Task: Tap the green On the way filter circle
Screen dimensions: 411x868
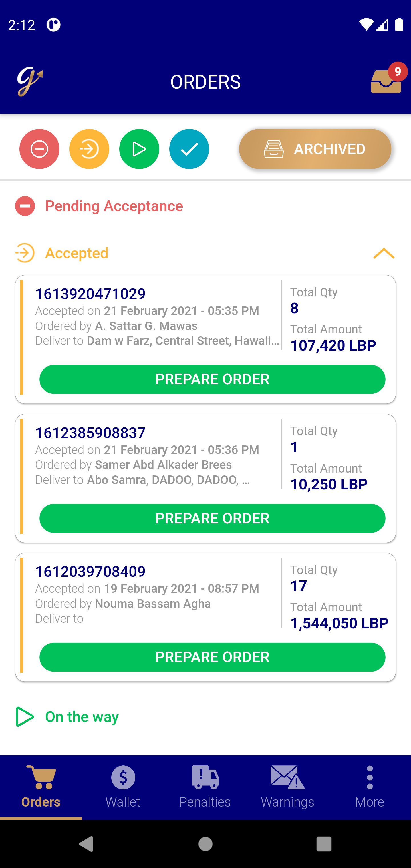Action: click(139, 149)
